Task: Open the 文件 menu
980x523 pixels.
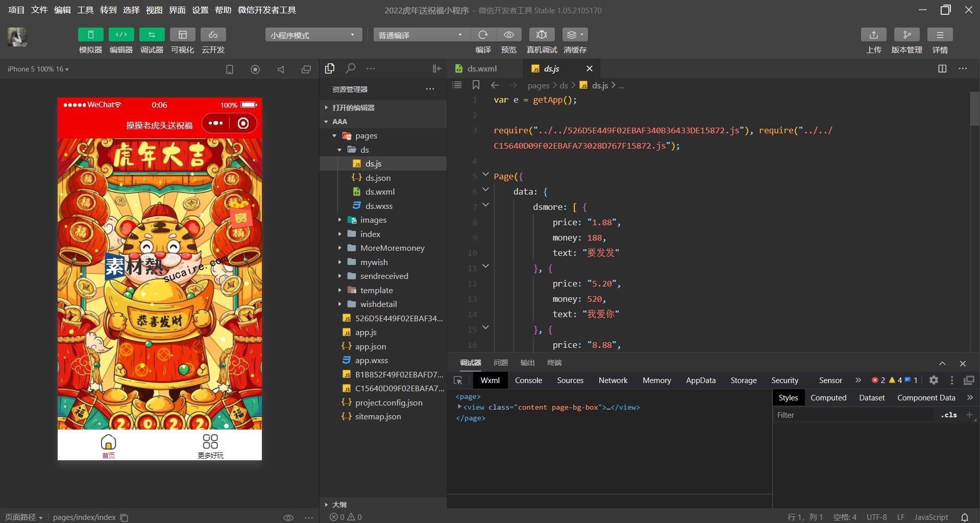Action: tap(39, 10)
